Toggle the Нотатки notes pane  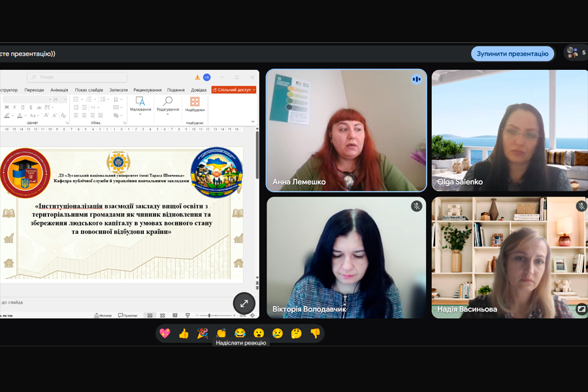103,316
